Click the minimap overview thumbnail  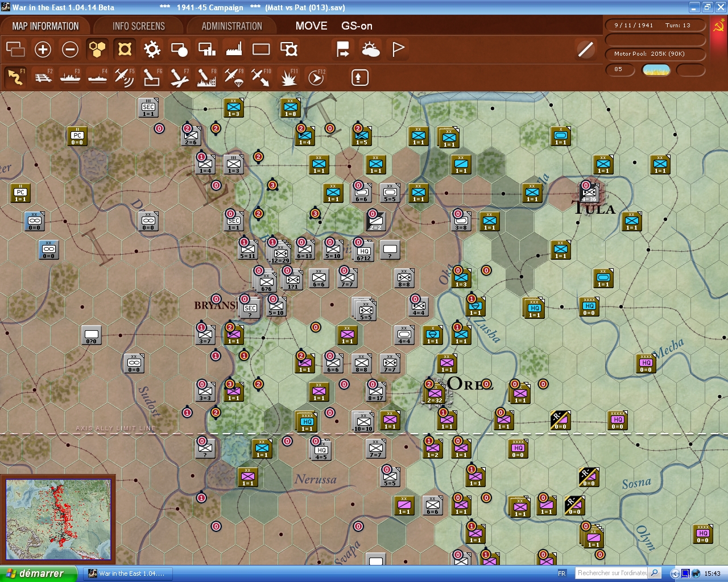click(x=58, y=520)
